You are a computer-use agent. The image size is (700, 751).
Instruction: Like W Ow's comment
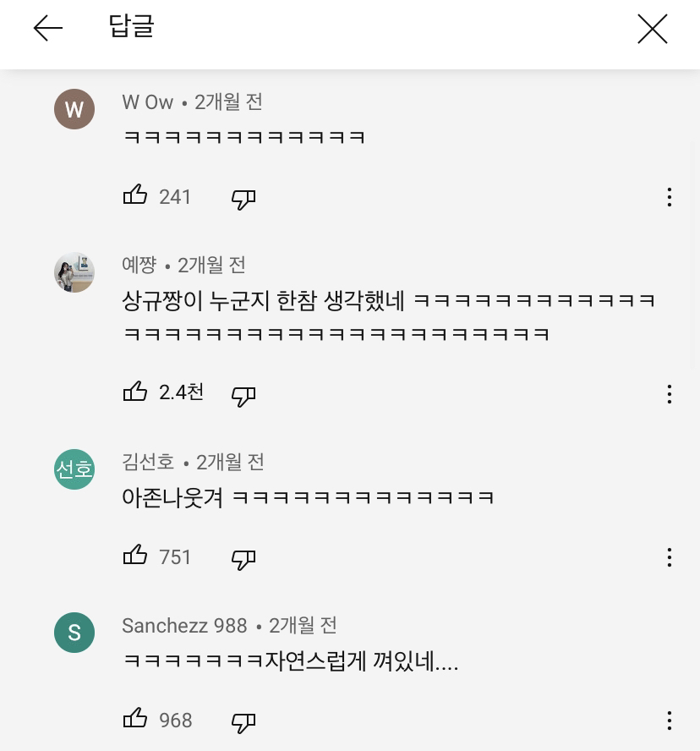[x=135, y=196]
